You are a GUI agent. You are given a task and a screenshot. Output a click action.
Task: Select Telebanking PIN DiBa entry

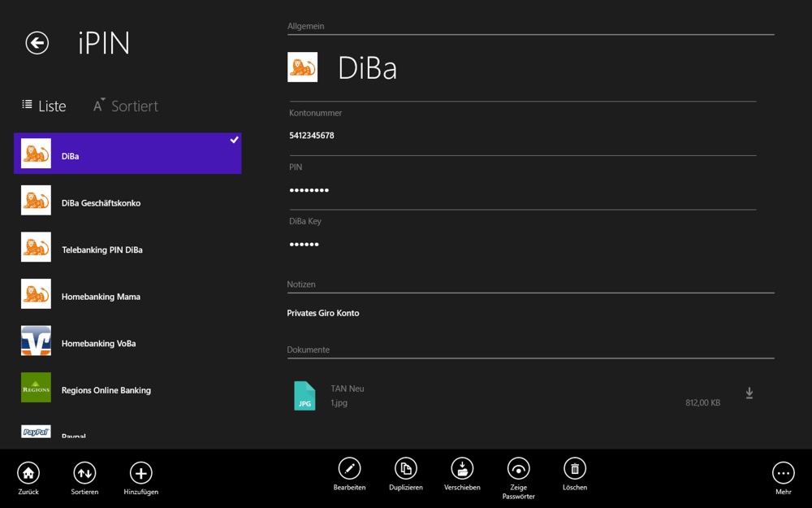coord(102,250)
